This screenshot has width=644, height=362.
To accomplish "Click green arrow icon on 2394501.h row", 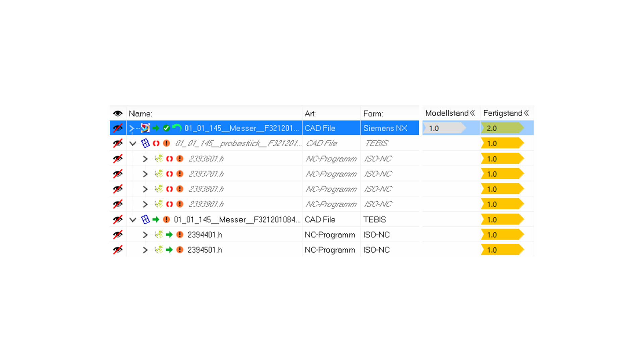I will [x=169, y=250].
